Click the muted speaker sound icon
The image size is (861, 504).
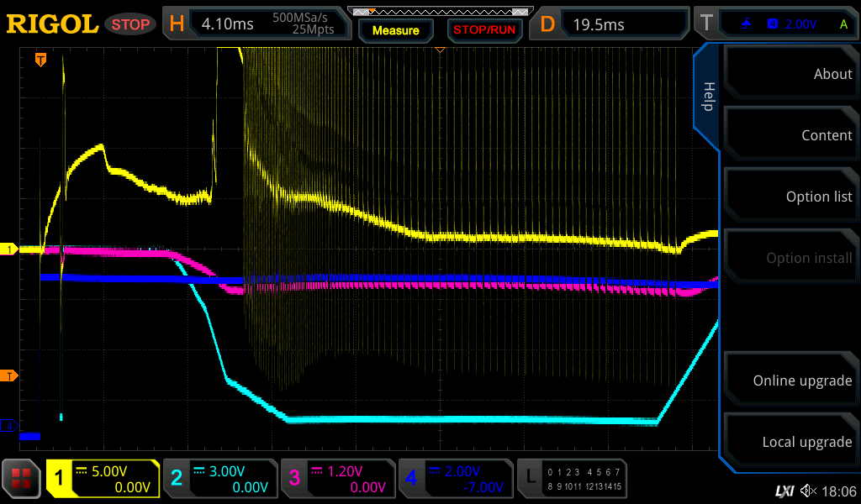point(809,491)
